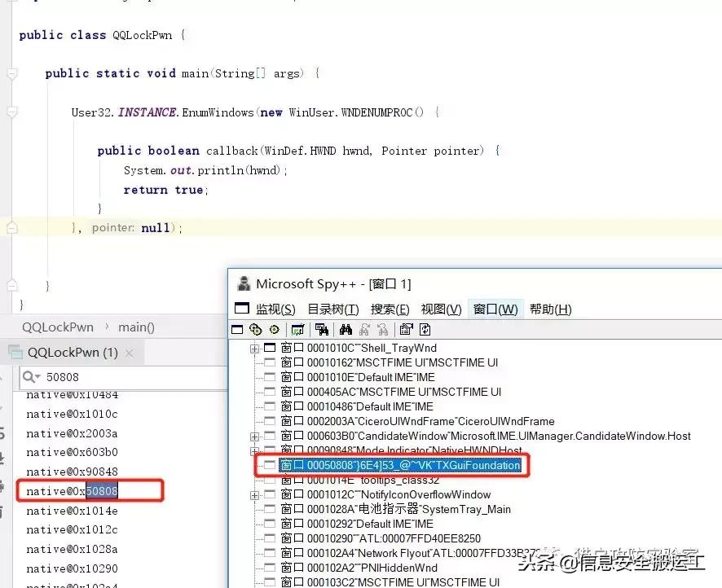Expand the CandidateWindow tree node
The height and width of the screenshot is (588, 722).
coord(254,436)
